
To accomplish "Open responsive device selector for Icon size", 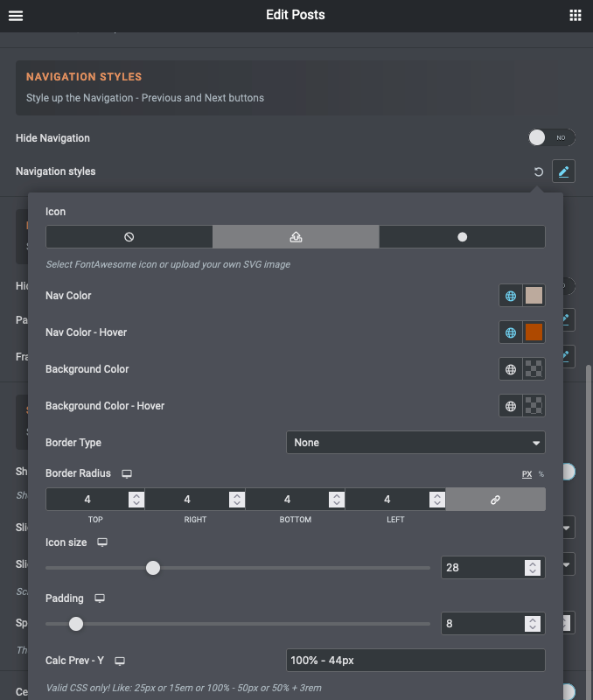I will coord(102,542).
